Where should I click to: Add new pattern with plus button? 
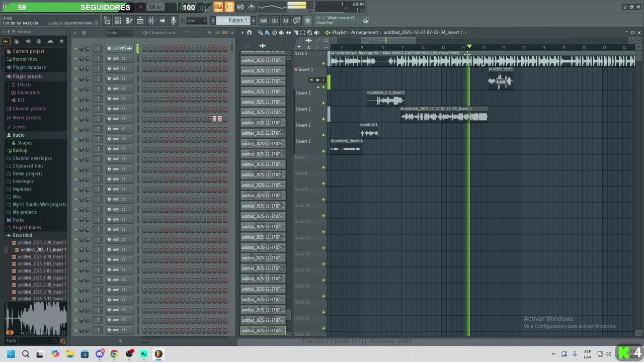(253, 21)
